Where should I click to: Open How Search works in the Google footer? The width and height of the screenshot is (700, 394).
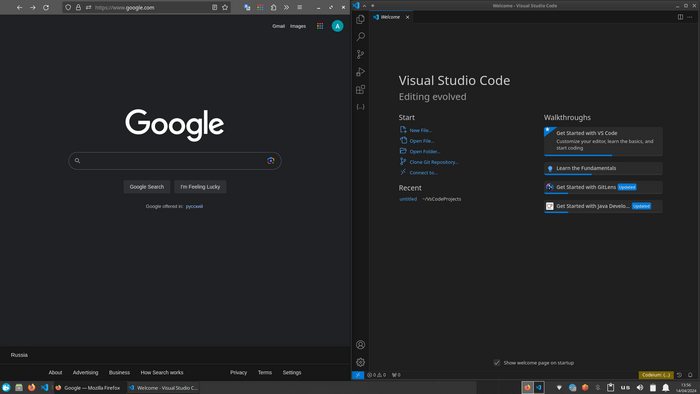[162, 373]
